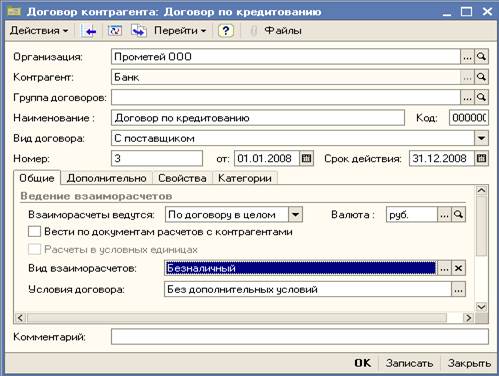The height and width of the screenshot is (376, 499).
Task: Open the Файлы toolbar button
Action: (283, 31)
